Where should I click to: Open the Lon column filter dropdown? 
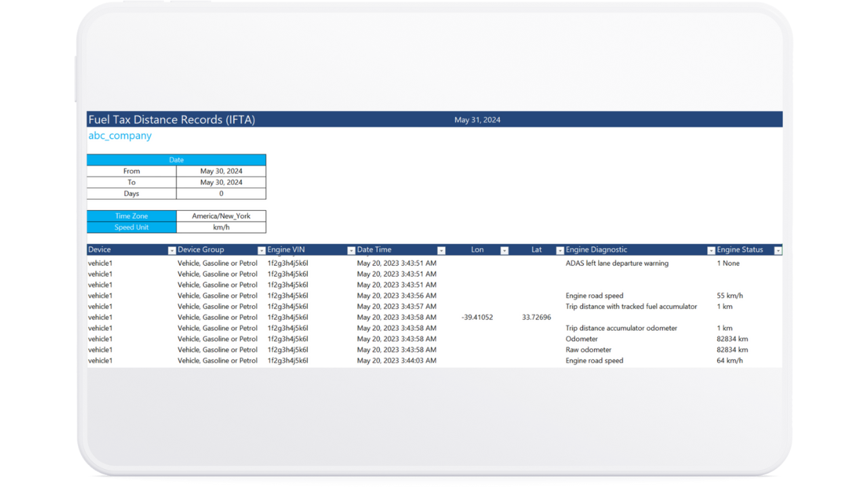[x=504, y=251]
